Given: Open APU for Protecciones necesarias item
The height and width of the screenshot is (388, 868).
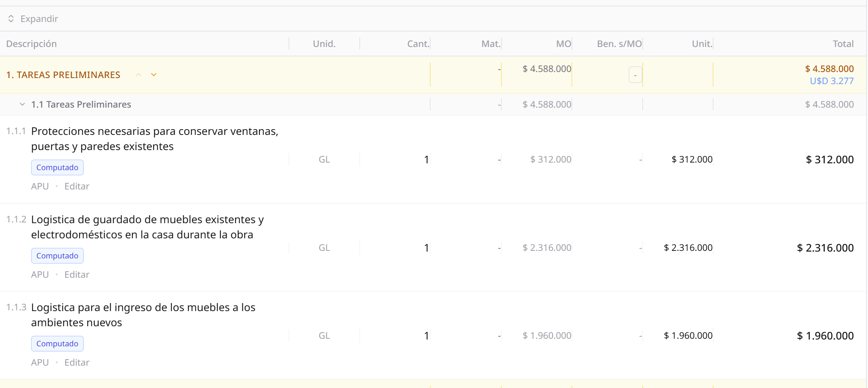Looking at the screenshot, I should 40,186.
